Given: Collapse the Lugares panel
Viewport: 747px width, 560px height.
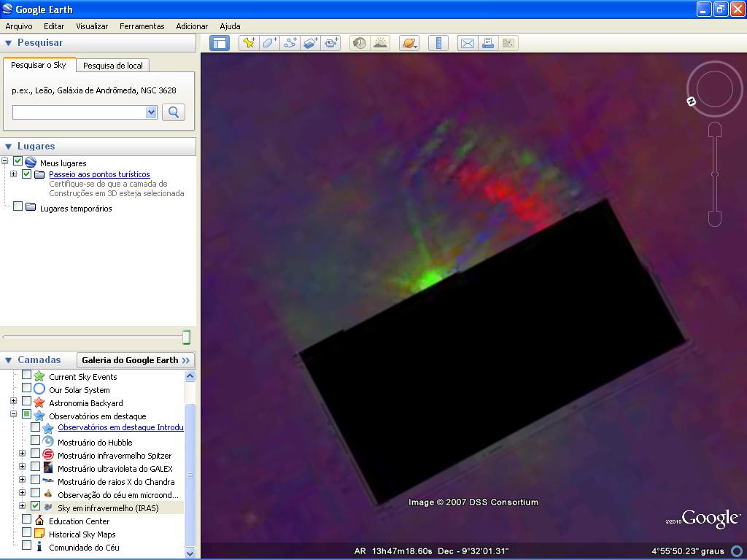Looking at the screenshot, I should coord(8,146).
